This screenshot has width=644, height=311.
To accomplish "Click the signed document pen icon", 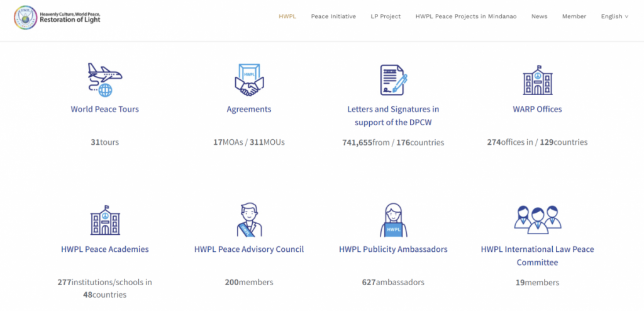I will [x=393, y=80].
